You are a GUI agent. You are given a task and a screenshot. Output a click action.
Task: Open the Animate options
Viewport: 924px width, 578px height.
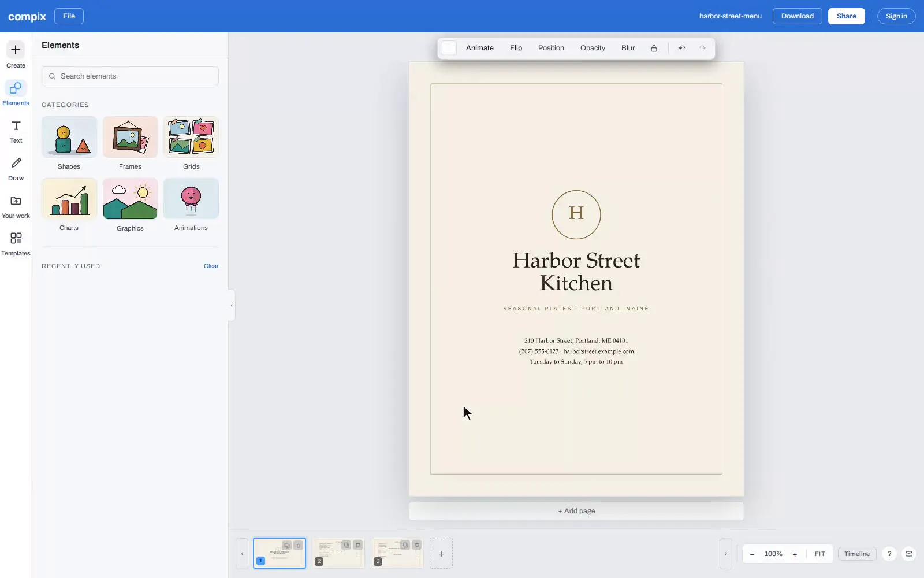[x=480, y=48]
